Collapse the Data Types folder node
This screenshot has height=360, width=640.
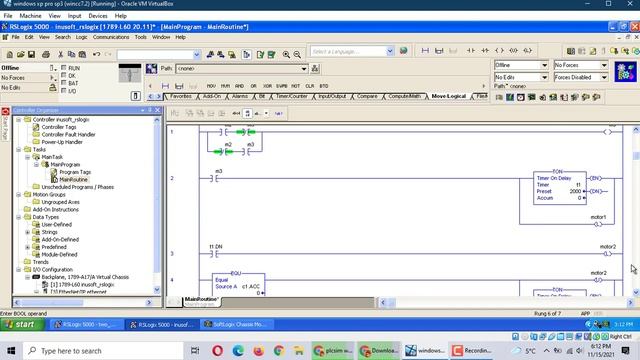coord(19,217)
